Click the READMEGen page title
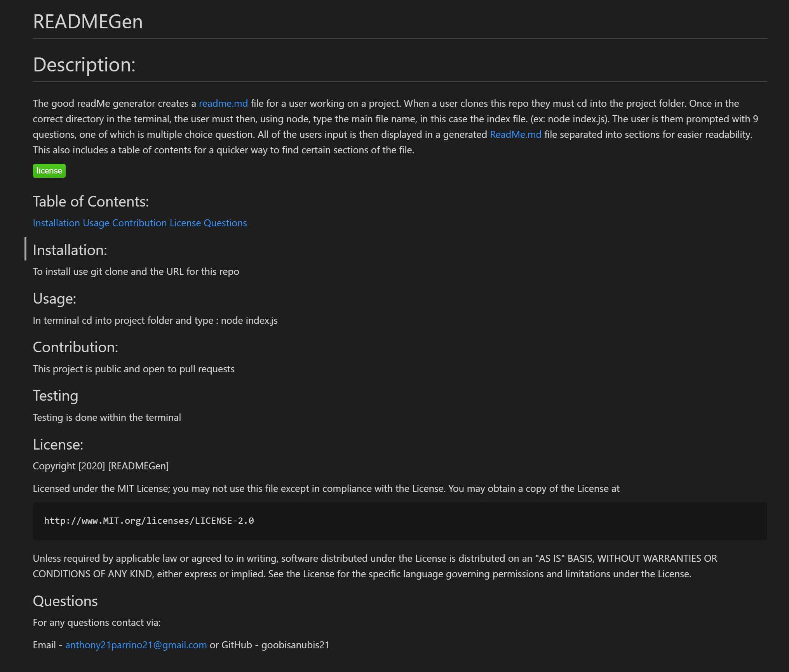 tap(87, 22)
